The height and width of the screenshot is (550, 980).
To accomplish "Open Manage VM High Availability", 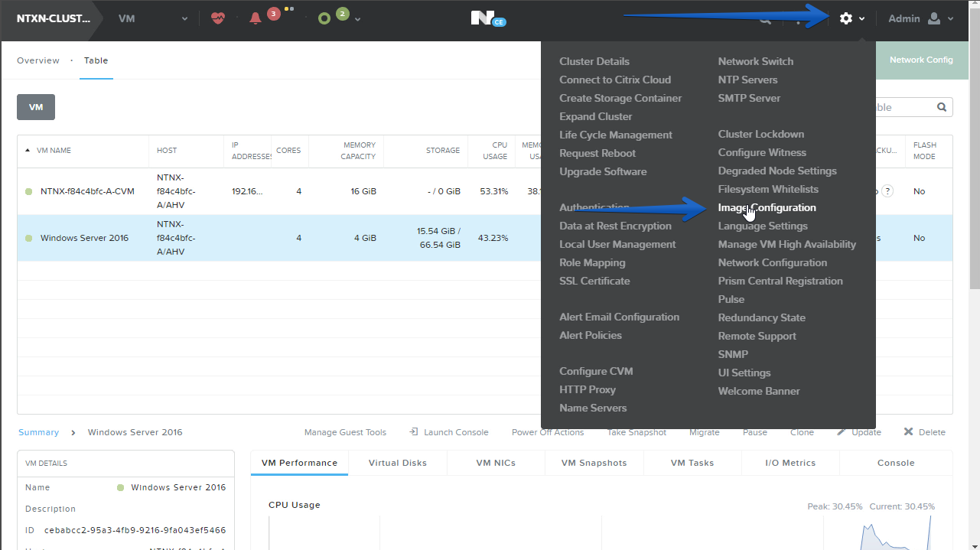I will pos(787,244).
